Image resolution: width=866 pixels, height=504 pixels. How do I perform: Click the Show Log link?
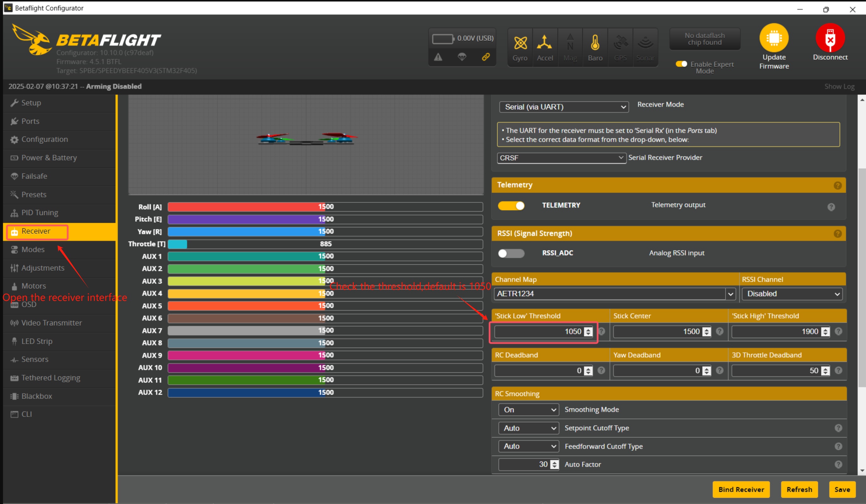[x=839, y=87]
